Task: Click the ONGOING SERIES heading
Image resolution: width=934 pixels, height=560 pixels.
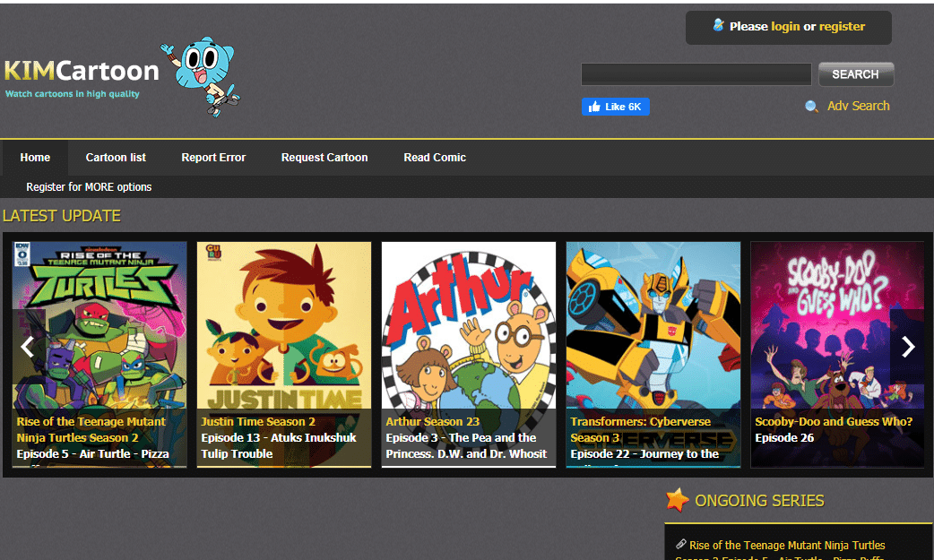Action: click(759, 501)
